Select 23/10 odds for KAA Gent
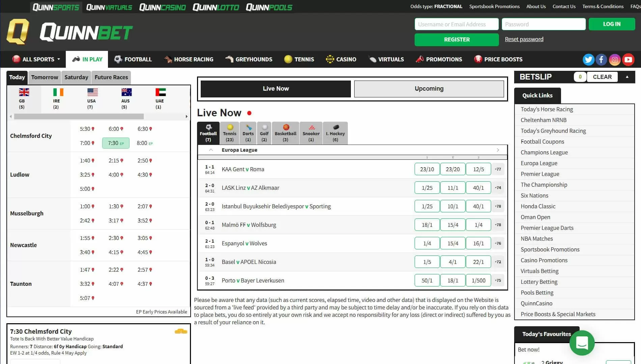This screenshot has height=364, width=641. coord(427,169)
